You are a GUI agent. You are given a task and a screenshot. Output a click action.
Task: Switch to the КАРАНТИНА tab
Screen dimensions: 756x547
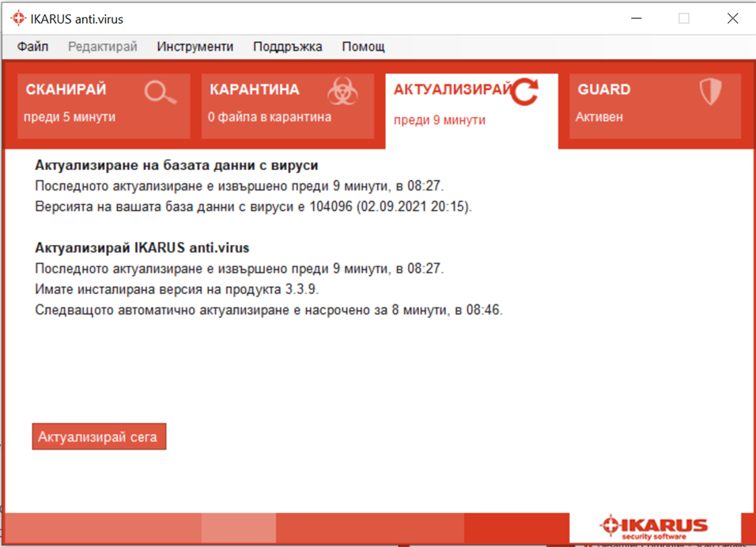click(x=287, y=106)
